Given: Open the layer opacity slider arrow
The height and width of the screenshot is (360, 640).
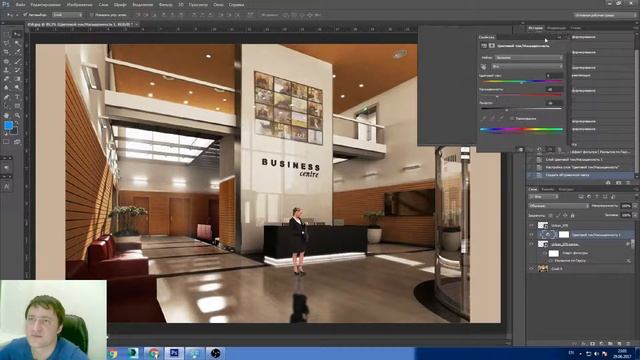Looking at the screenshot, I should [634, 206].
